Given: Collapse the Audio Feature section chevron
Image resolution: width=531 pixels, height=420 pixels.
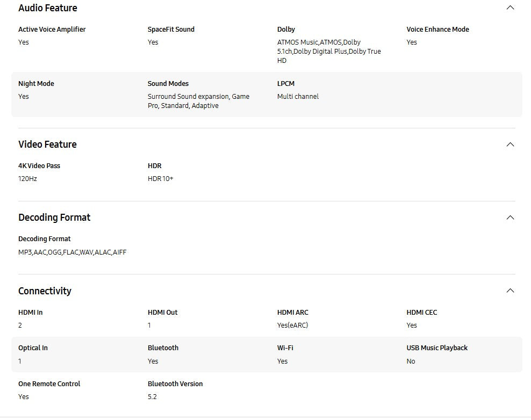Looking at the screenshot, I should tap(510, 8).
